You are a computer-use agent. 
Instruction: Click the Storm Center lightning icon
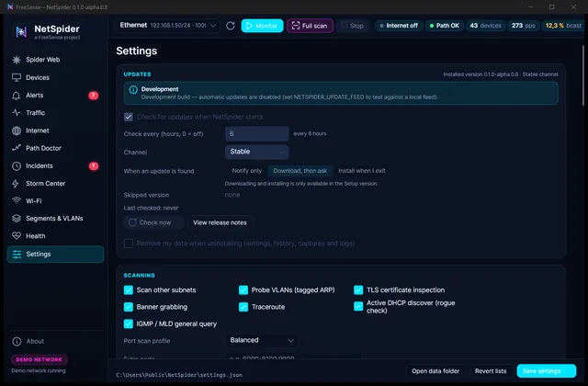pos(16,184)
